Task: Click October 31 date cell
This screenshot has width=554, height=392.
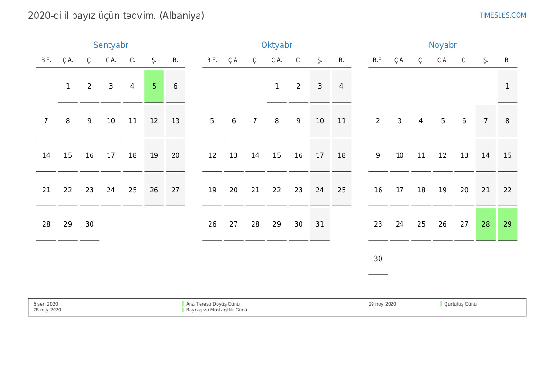Action: [320, 224]
